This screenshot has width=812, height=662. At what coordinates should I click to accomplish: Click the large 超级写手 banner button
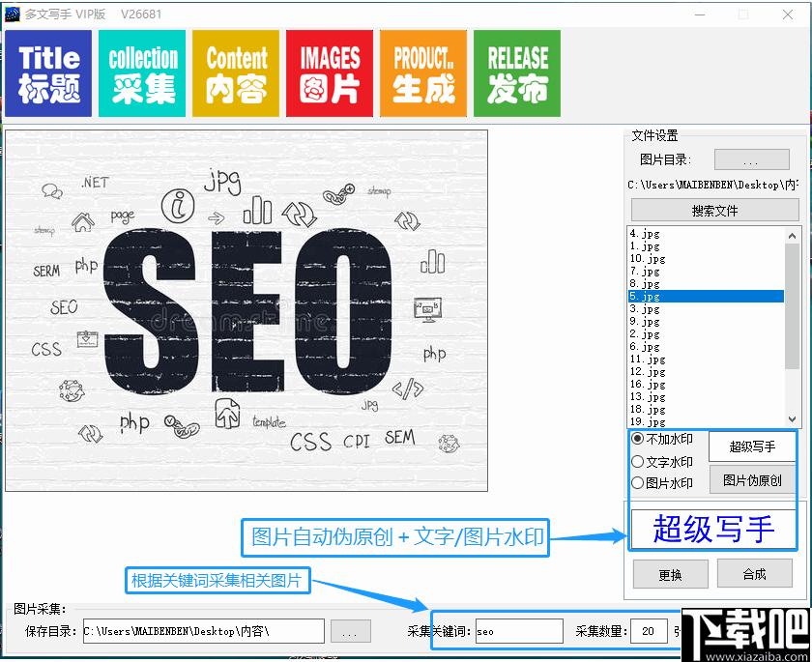(x=713, y=529)
